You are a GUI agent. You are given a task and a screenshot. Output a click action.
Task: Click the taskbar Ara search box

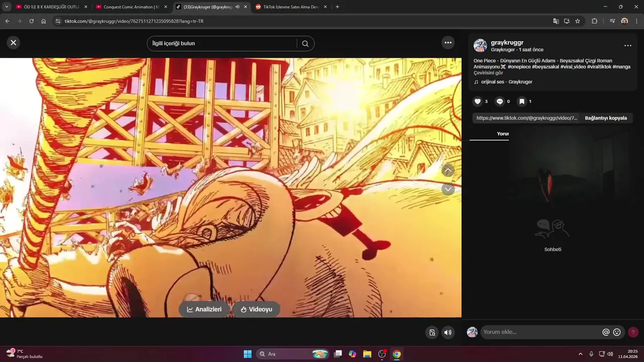pyautogui.click(x=293, y=354)
